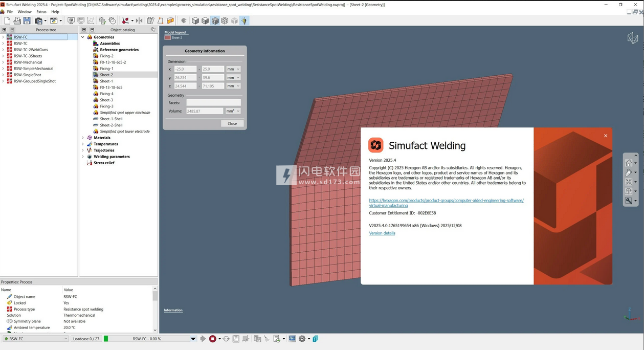Open the x dimension unit mm dropdown

tap(233, 69)
